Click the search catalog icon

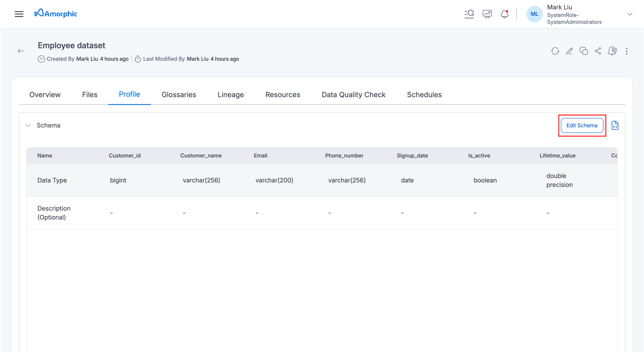(469, 14)
